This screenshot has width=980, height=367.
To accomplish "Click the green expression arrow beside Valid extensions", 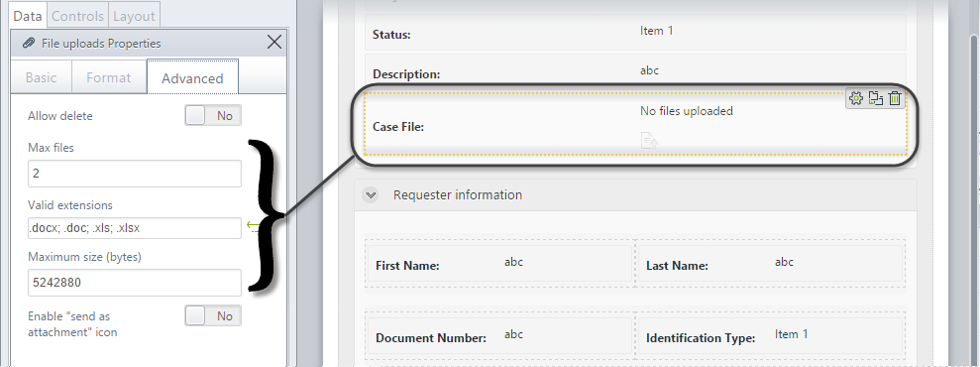I will point(253,226).
